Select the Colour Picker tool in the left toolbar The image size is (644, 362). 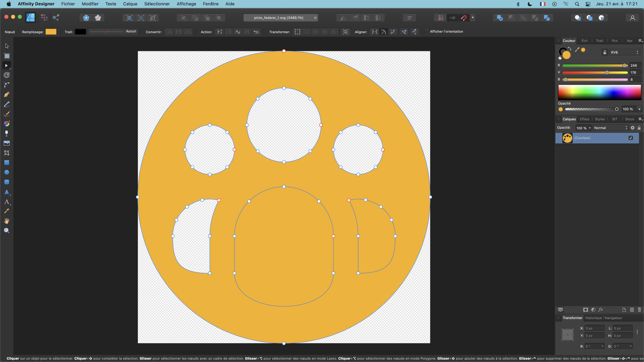point(7,211)
